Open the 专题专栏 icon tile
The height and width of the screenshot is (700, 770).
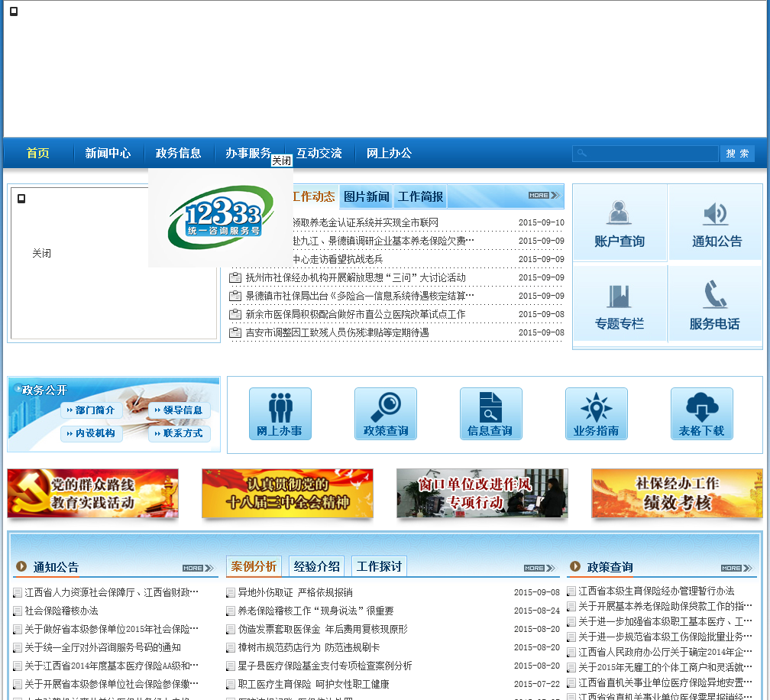[x=620, y=303]
